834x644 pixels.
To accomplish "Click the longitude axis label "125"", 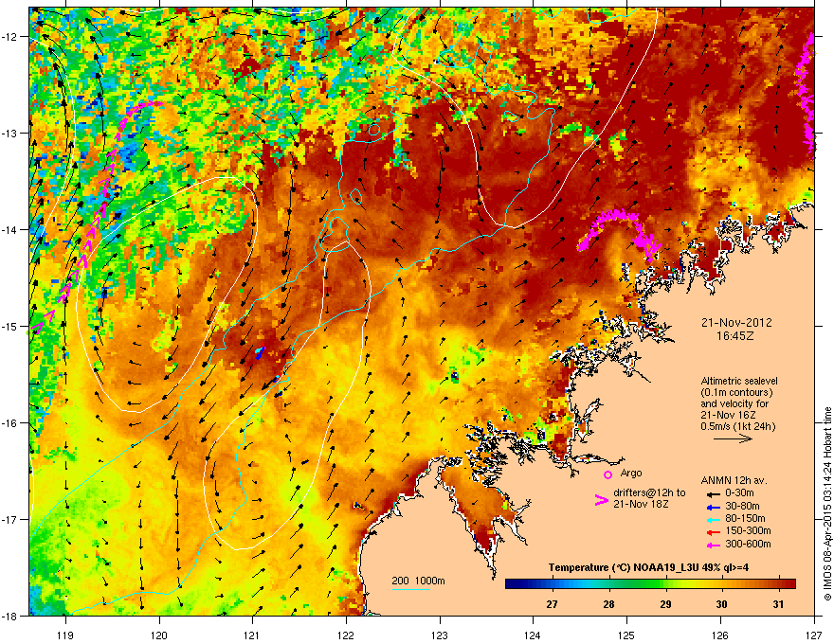I will 626,635.
